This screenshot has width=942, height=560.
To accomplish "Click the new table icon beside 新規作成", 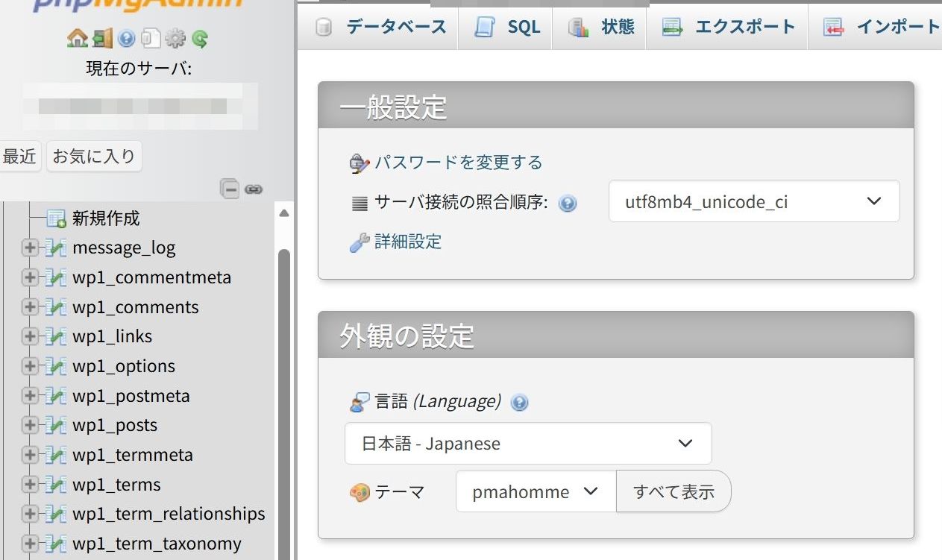I will (56, 218).
